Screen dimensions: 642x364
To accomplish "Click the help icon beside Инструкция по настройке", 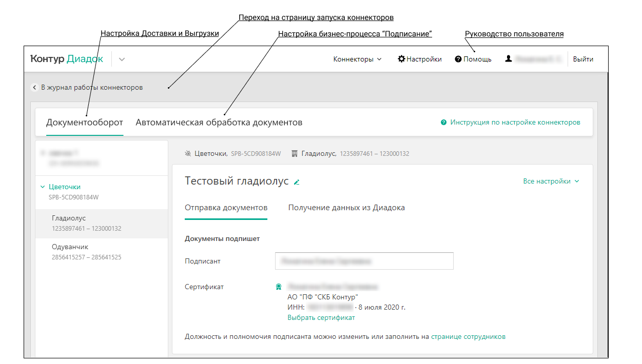I will (x=443, y=123).
